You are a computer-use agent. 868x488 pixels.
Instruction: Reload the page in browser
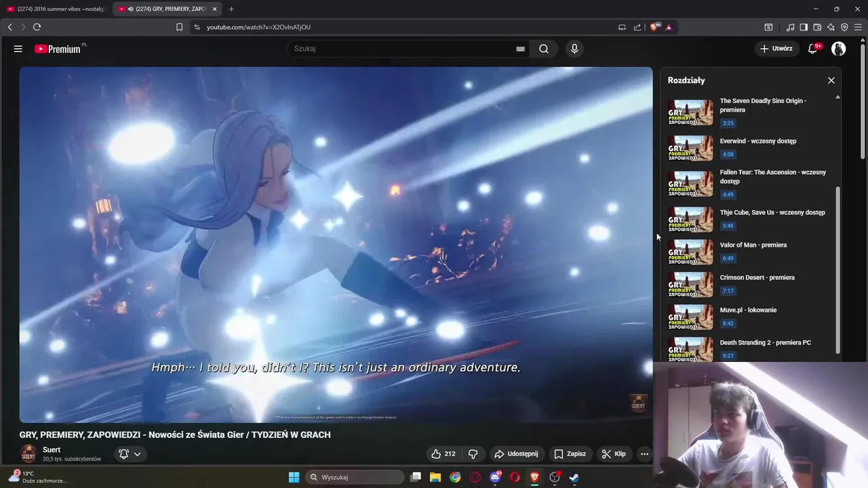[37, 27]
